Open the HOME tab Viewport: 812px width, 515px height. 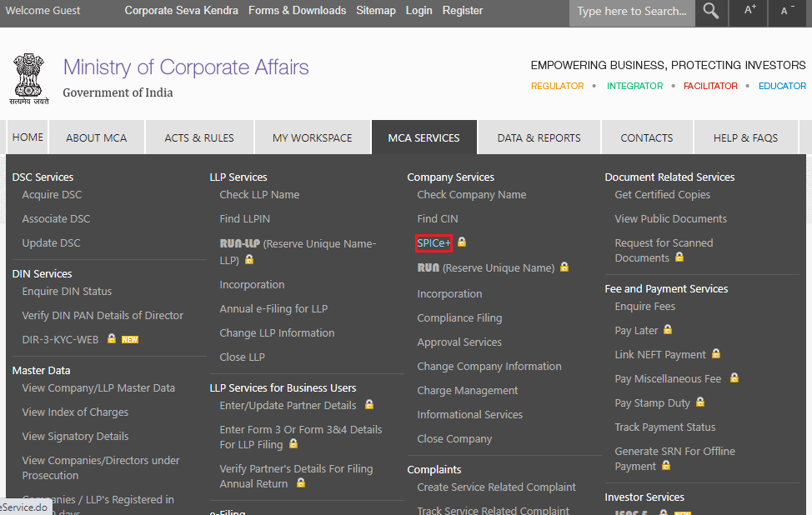pyautogui.click(x=28, y=137)
